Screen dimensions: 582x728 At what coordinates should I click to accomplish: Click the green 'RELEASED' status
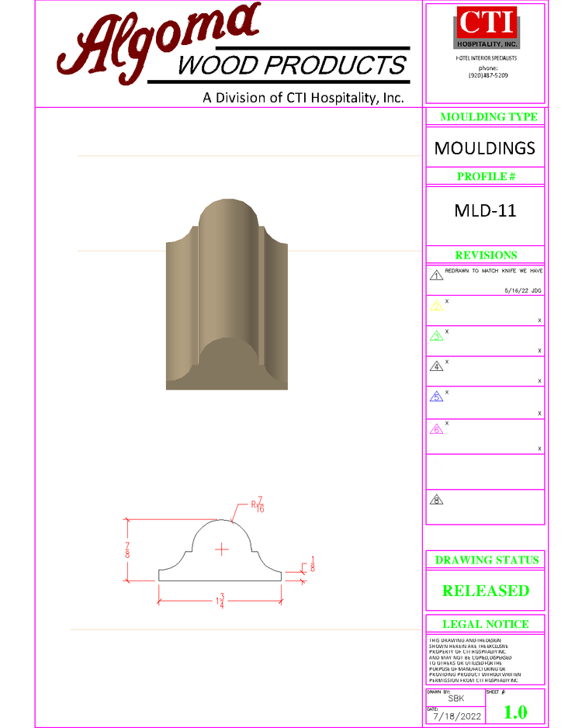coord(486,591)
